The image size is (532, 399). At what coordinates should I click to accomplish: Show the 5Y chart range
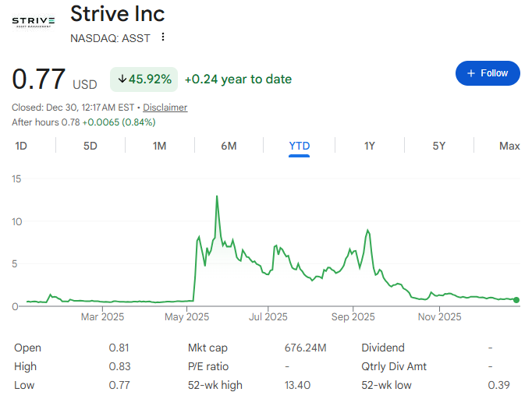438,146
